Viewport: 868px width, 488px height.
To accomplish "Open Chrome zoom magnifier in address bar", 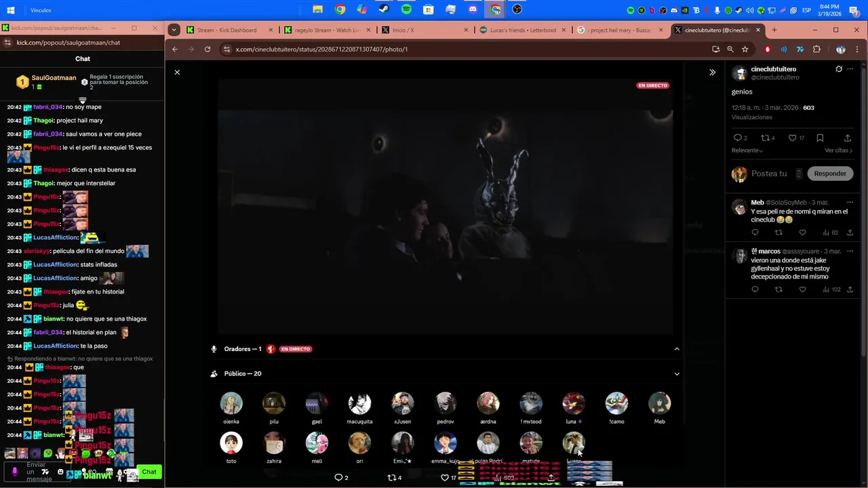I will point(730,49).
